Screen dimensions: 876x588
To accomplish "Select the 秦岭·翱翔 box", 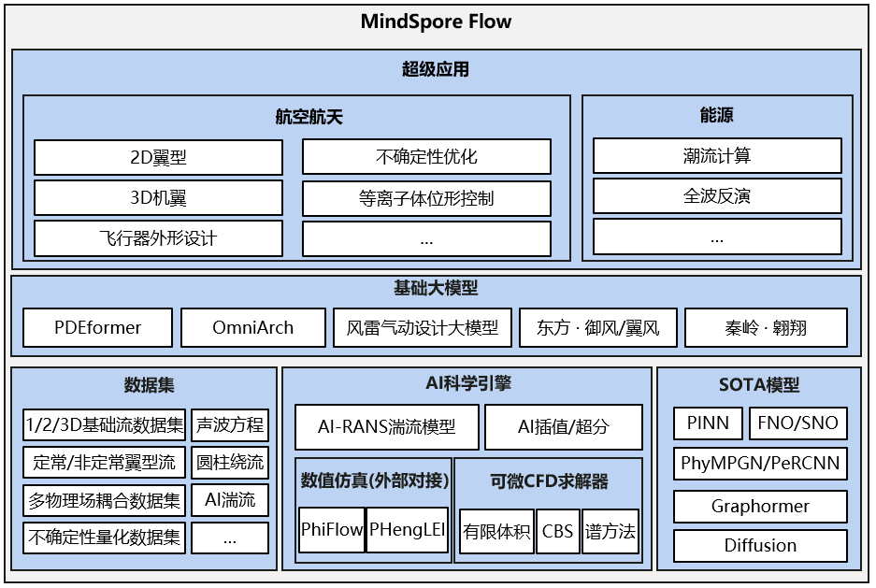I will click(x=766, y=328).
